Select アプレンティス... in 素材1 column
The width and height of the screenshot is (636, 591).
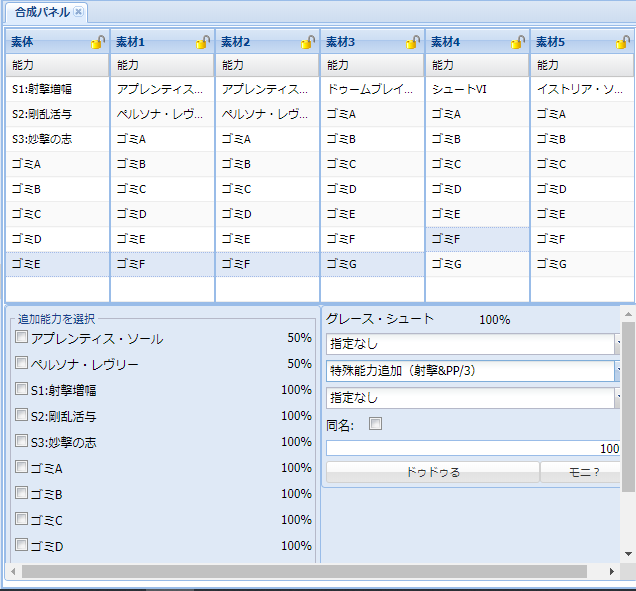click(x=162, y=89)
